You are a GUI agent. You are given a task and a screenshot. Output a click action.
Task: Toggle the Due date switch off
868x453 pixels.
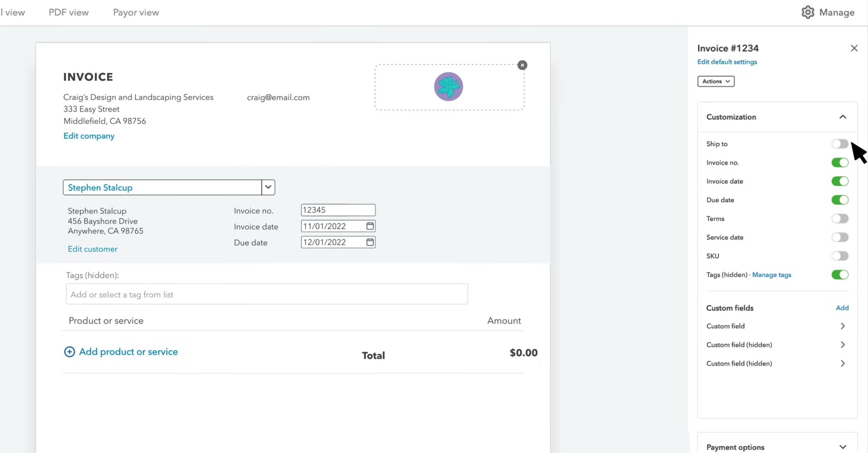[840, 200]
